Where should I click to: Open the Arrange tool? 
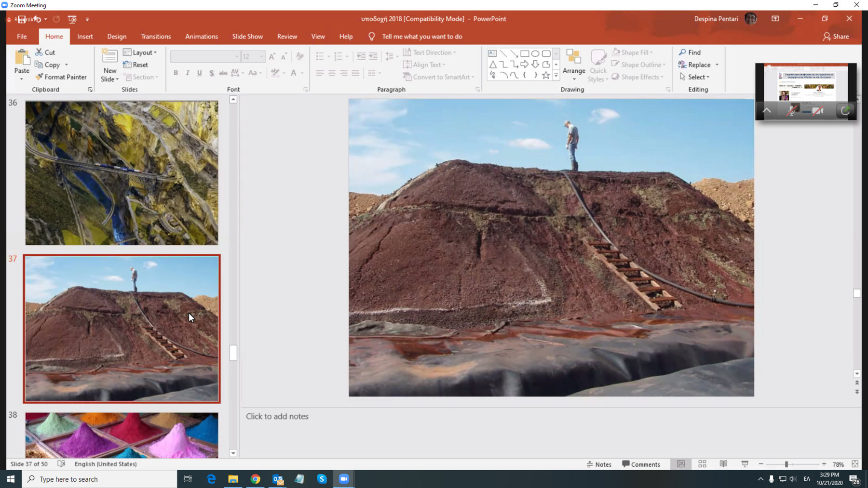coord(573,65)
